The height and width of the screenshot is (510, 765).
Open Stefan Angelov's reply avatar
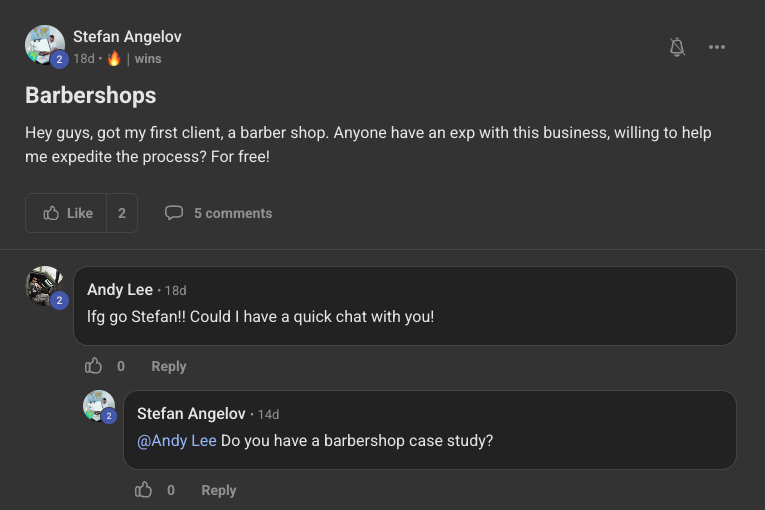tap(99, 407)
